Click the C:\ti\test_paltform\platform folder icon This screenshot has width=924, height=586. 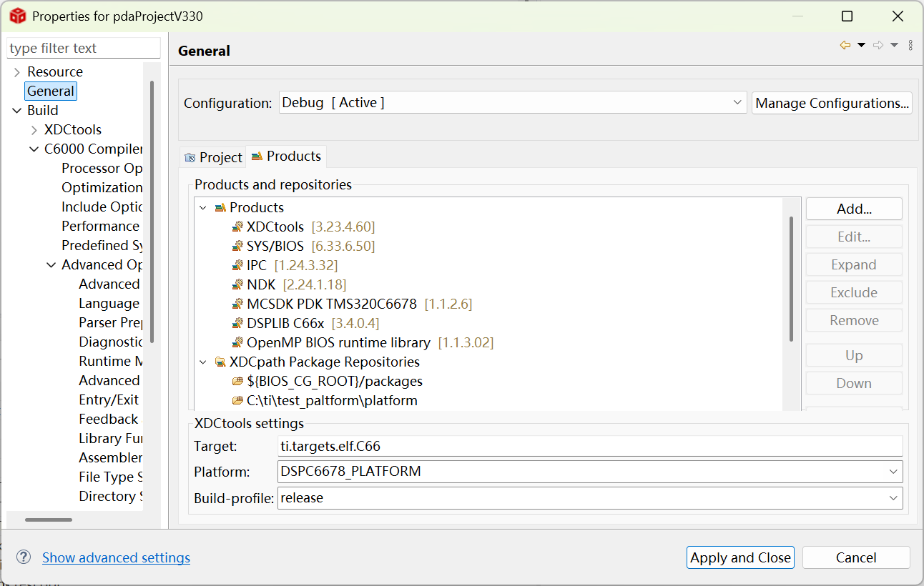pos(237,400)
